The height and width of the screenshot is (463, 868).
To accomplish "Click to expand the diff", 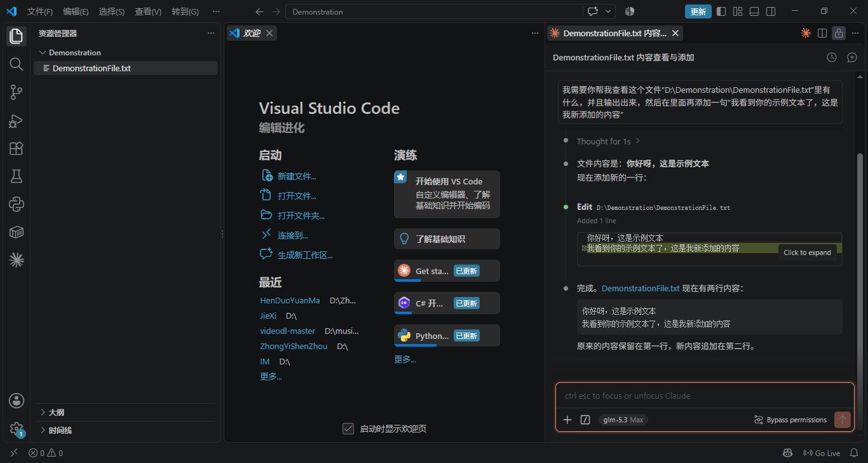I will pyautogui.click(x=807, y=252).
